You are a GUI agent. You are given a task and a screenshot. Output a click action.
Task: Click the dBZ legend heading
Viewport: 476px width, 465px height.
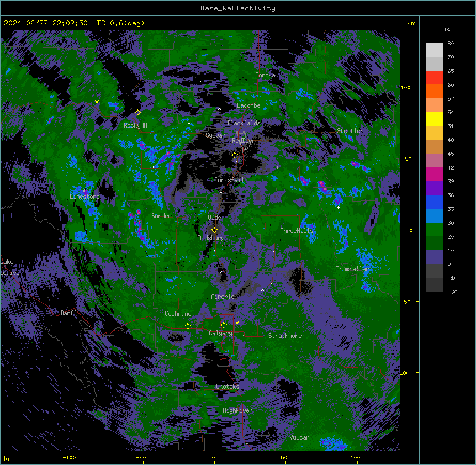(447, 30)
